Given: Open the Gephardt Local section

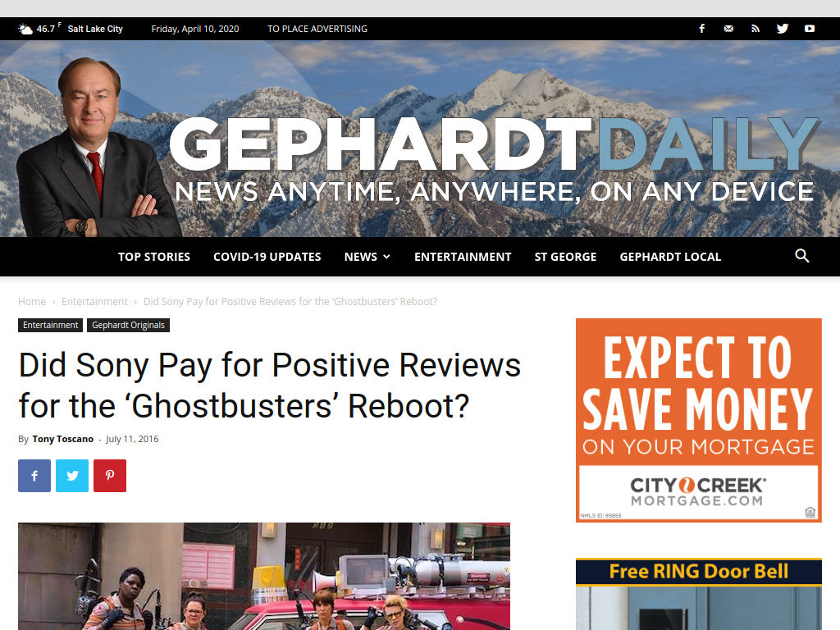Looking at the screenshot, I should 670,257.
